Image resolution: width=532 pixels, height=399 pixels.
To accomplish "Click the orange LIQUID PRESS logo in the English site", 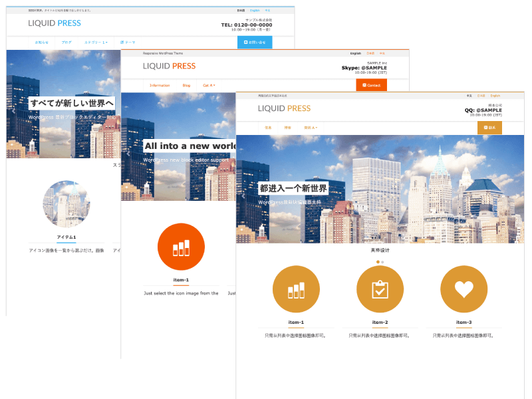I will click(169, 66).
